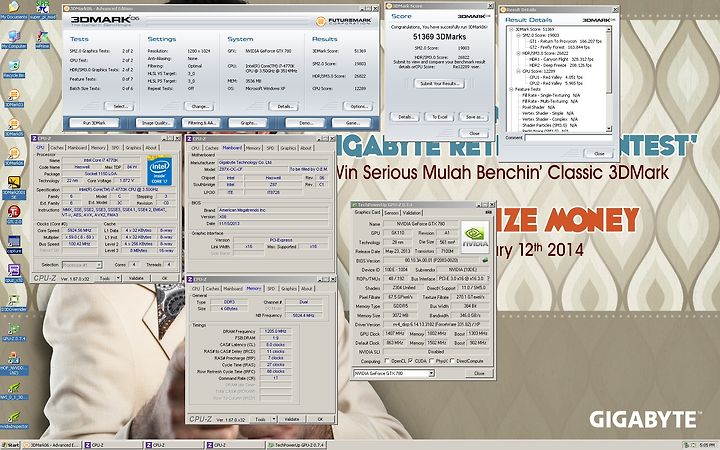
Task: Switch to the Sensors tab in GPU-Z
Action: (x=391, y=213)
